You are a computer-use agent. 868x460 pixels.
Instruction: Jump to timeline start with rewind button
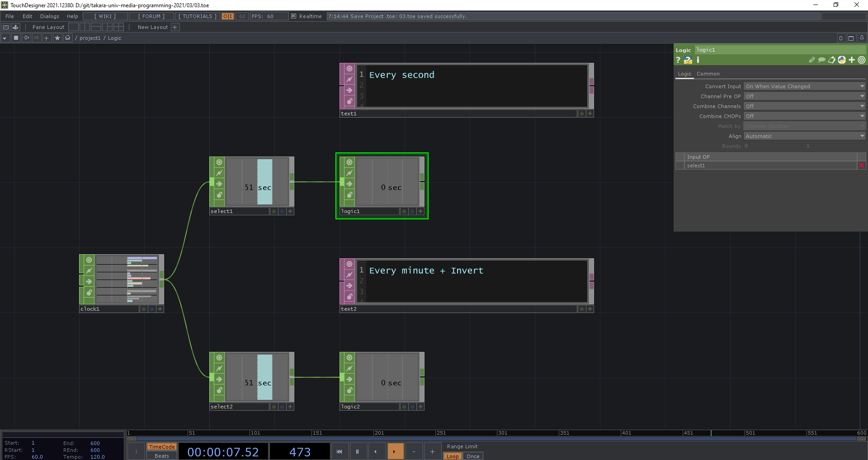pyautogui.click(x=339, y=451)
